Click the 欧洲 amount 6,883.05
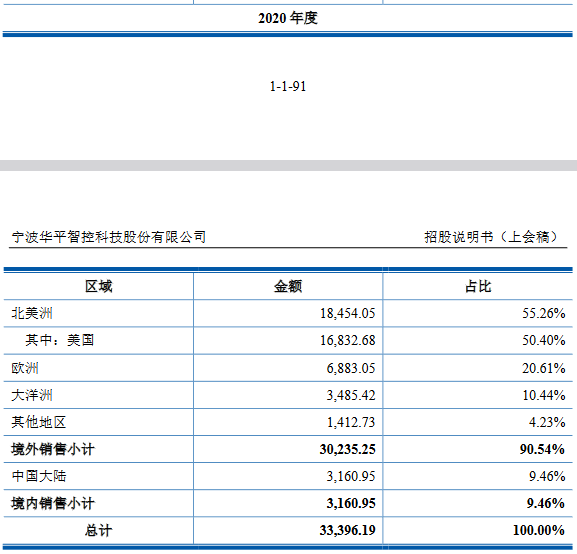This screenshot has height=554, width=577. point(351,368)
